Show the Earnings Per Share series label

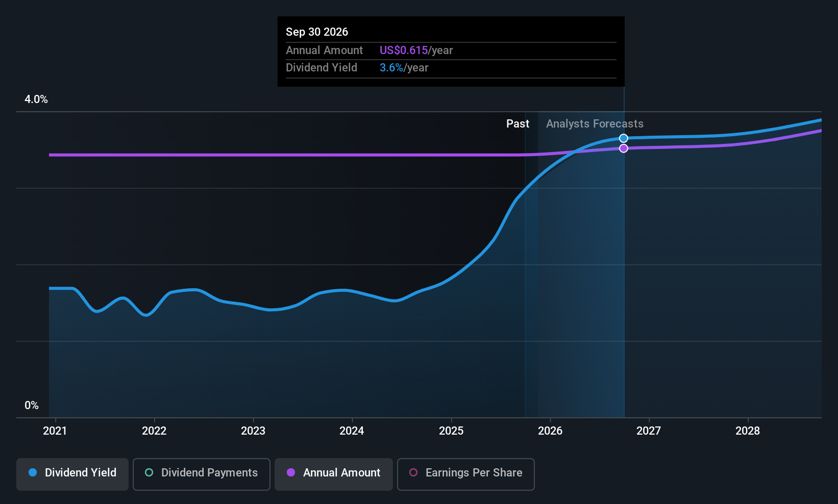coord(474,473)
